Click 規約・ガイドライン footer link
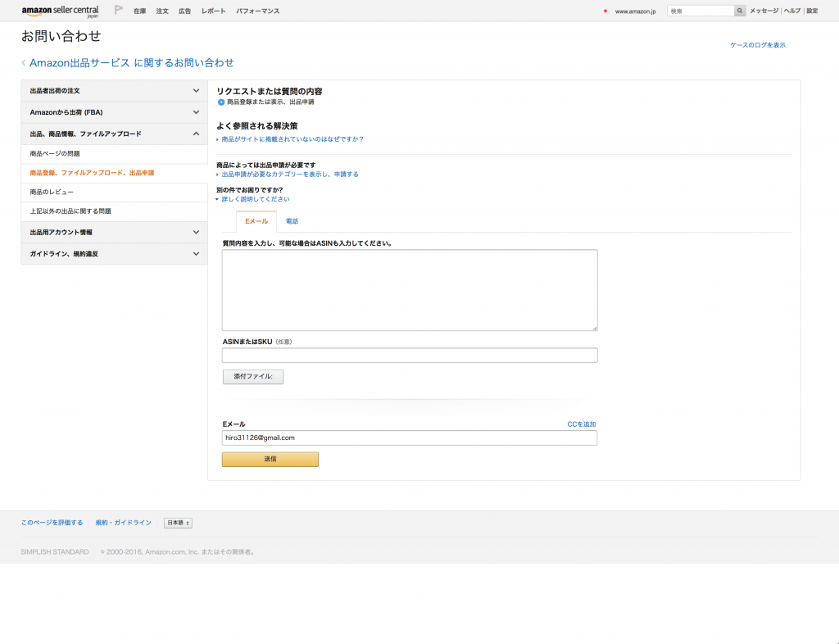839x644 pixels. coord(124,523)
